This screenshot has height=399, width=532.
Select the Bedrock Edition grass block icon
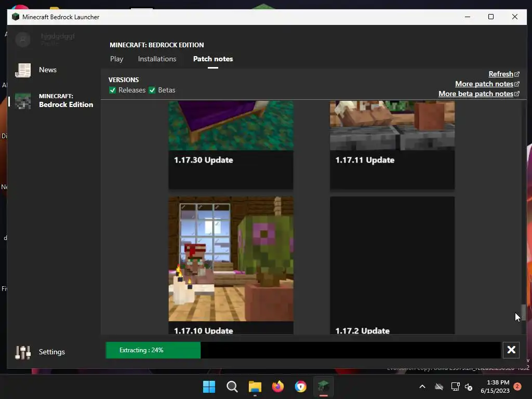[x=23, y=101]
